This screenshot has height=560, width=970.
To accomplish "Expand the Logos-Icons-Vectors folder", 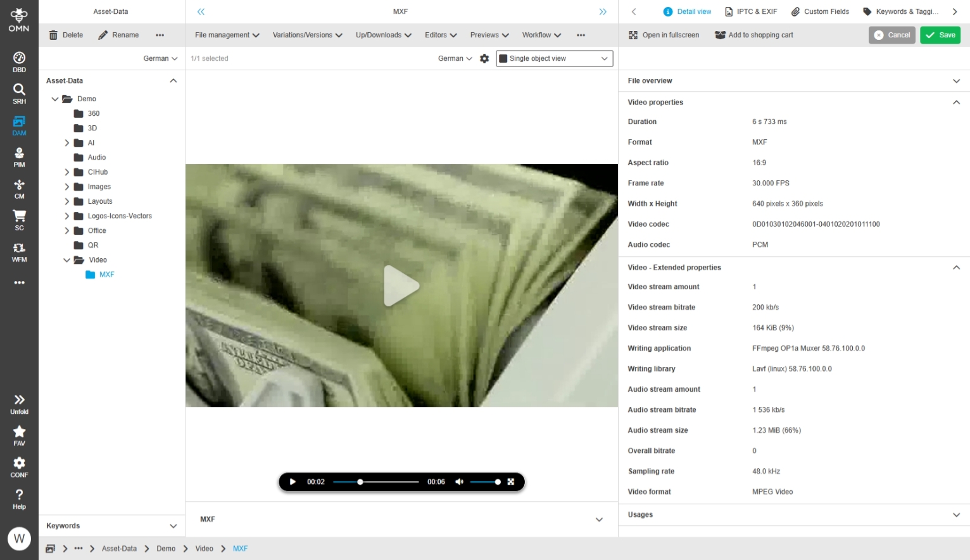I will click(x=66, y=216).
